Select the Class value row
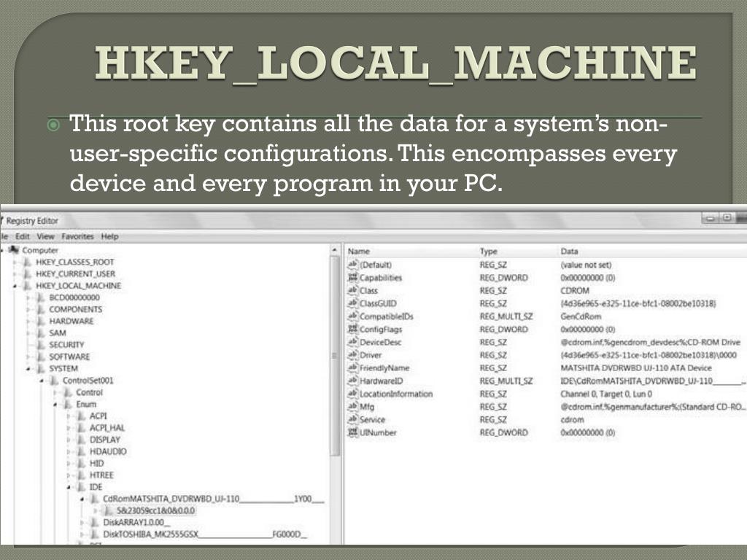Viewport: 747px width, 560px height. coord(546,290)
